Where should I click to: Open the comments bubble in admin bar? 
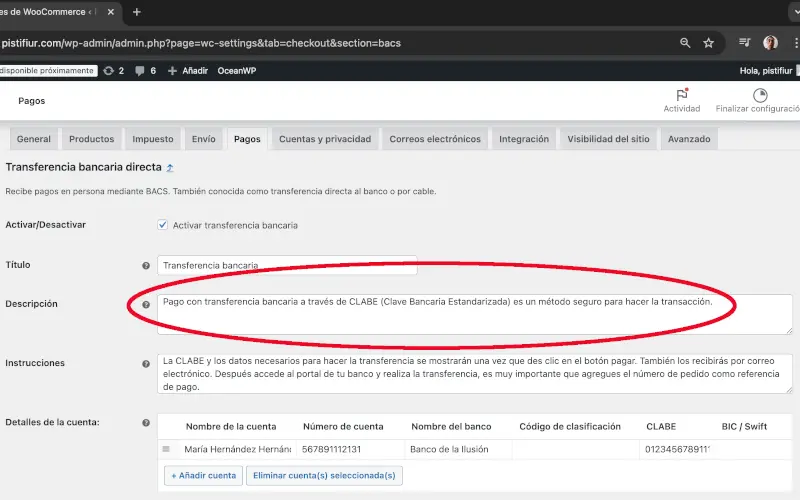point(139,71)
